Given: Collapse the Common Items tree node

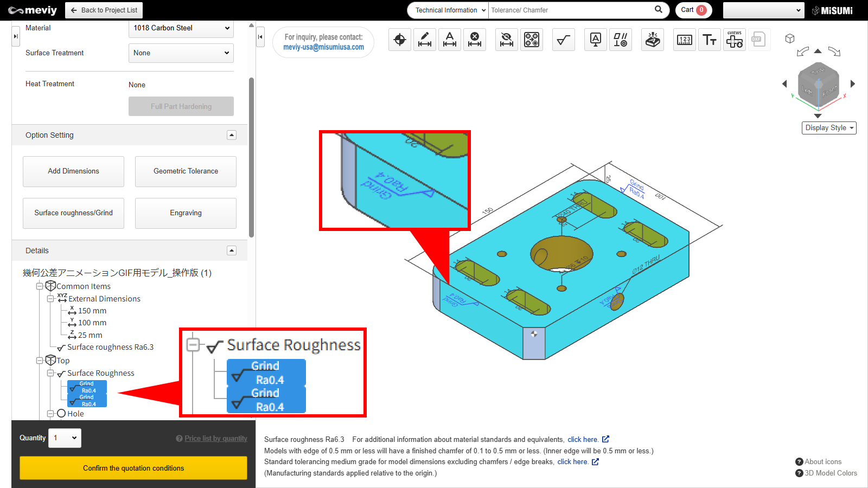Looking at the screenshot, I should click(x=40, y=286).
